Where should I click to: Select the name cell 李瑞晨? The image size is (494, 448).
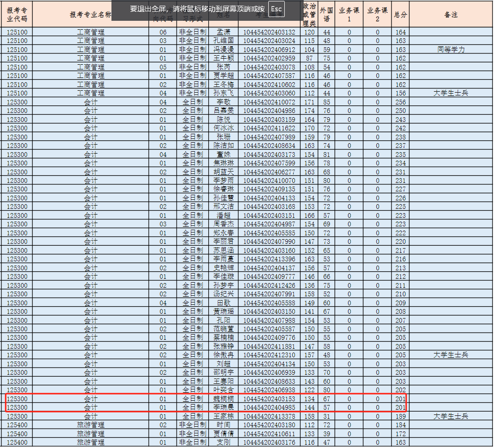pyautogui.click(x=223, y=407)
